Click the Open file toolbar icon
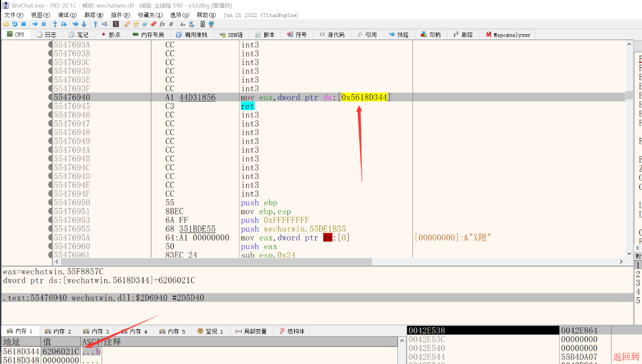Viewport: 642px width, 364px height. (6, 24)
